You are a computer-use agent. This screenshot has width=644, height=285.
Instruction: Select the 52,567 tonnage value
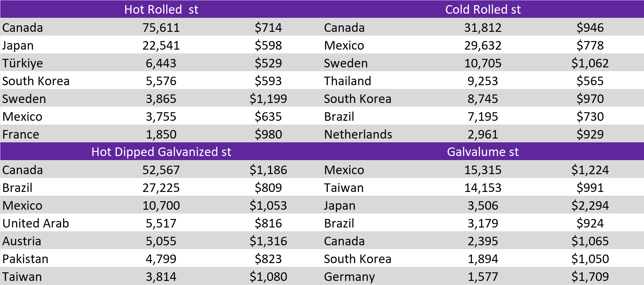point(161,170)
